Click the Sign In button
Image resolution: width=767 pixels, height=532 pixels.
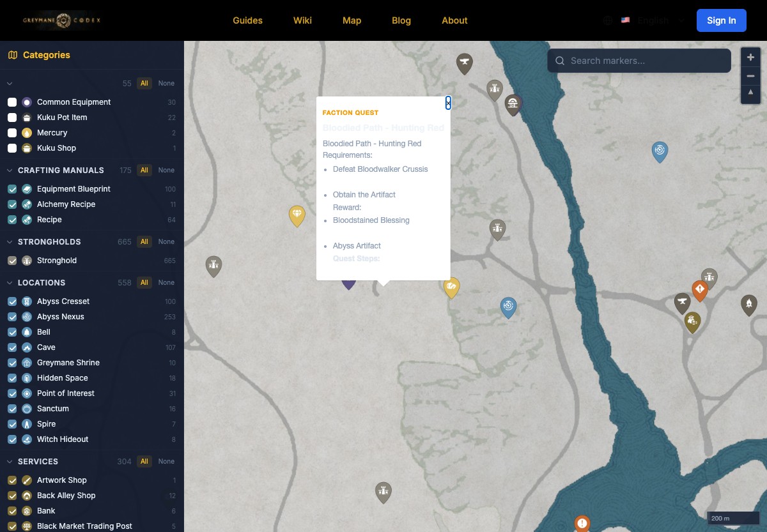point(721,20)
